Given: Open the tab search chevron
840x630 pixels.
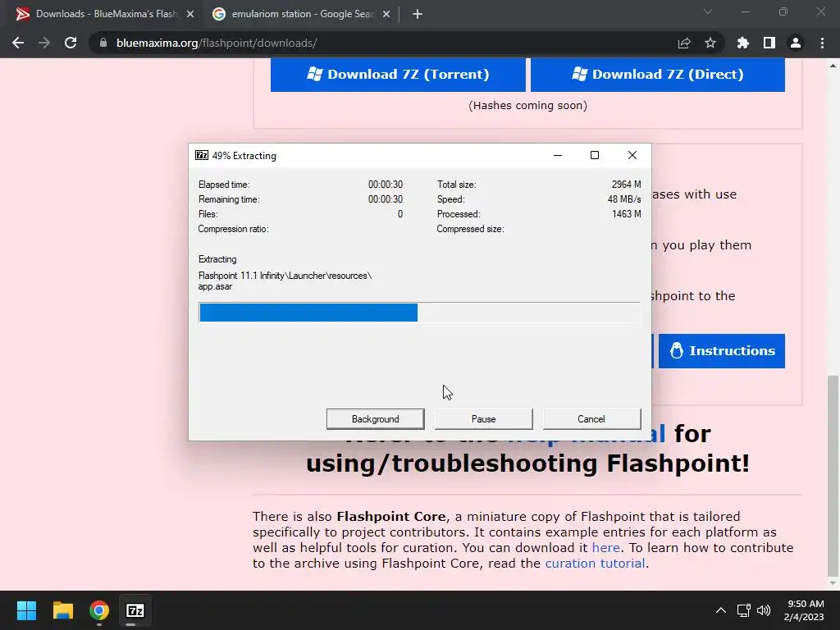Looking at the screenshot, I should 708,11.
